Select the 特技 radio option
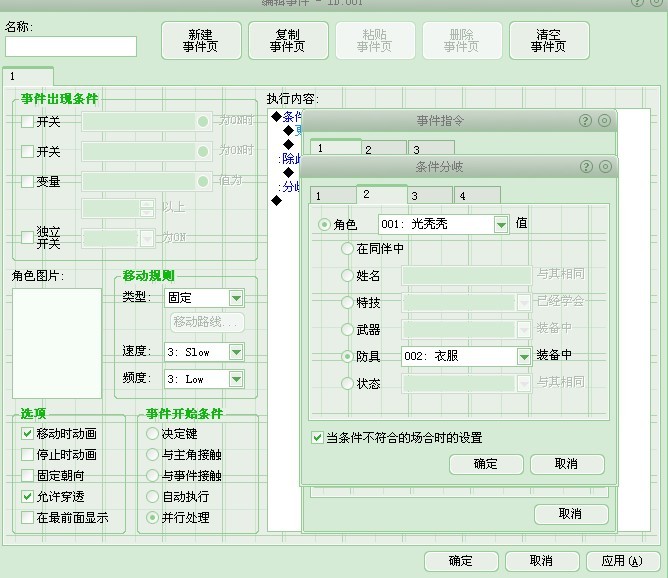Image resolution: width=668 pixels, height=578 pixels. [347, 302]
